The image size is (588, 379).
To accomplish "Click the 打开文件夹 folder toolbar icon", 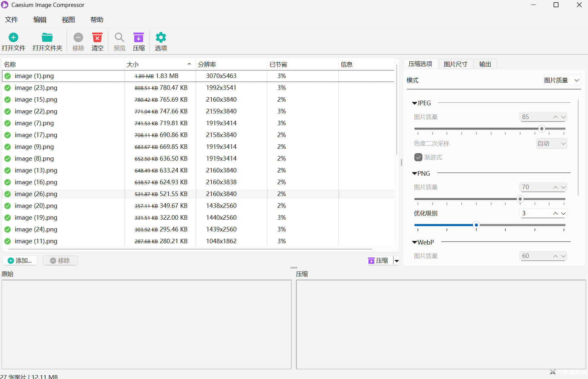I will pos(47,37).
